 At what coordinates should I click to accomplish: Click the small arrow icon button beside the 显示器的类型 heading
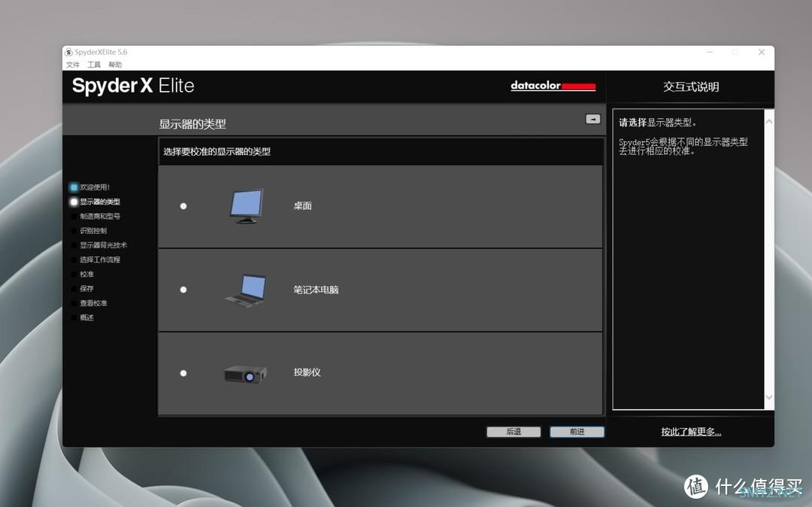(x=593, y=119)
